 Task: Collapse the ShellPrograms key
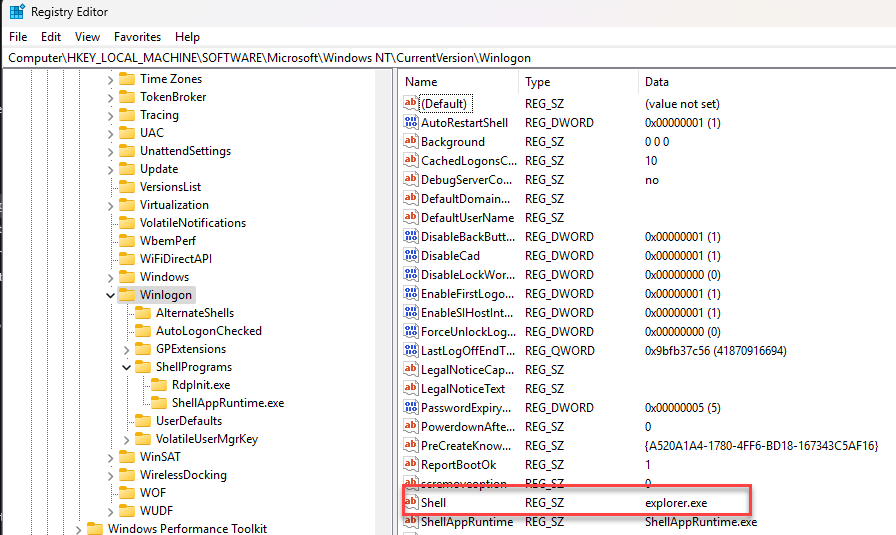(126, 368)
